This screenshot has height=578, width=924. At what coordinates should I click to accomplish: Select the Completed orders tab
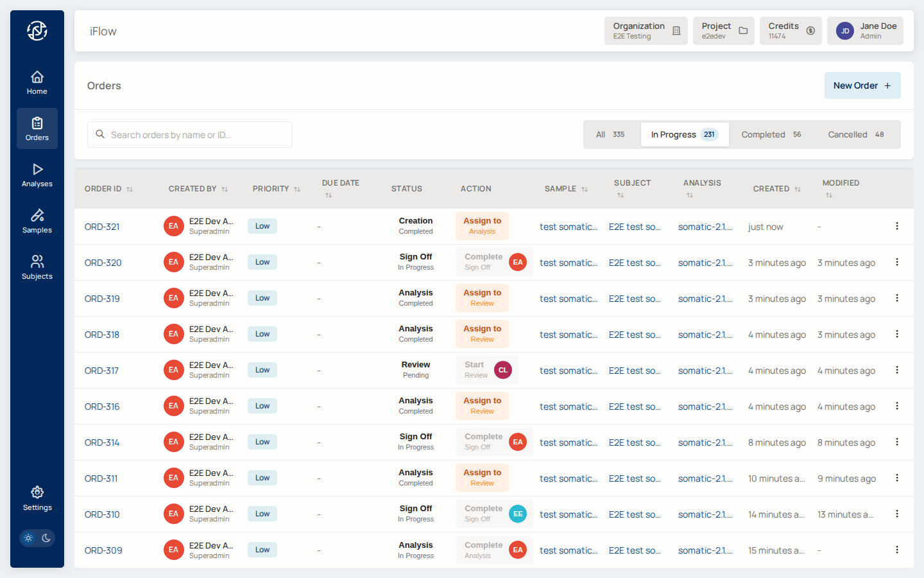(771, 135)
